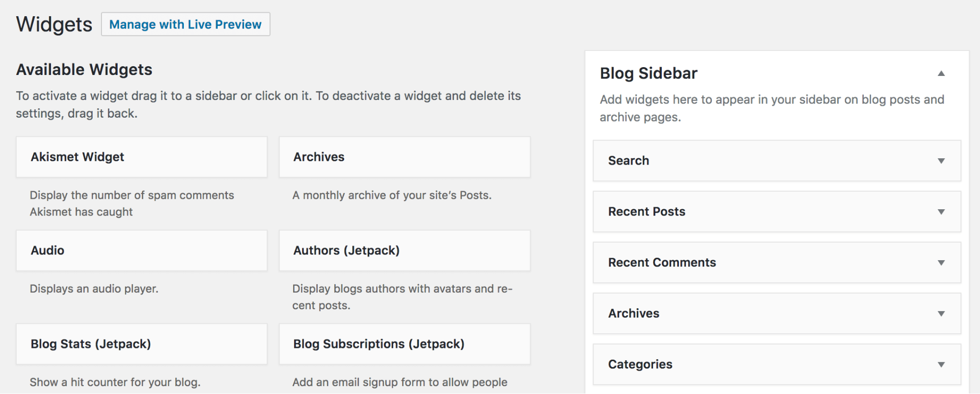The width and height of the screenshot is (980, 394).
Task: Expand the Archives widget in Blog Sidebar
Action: (941, 314)
